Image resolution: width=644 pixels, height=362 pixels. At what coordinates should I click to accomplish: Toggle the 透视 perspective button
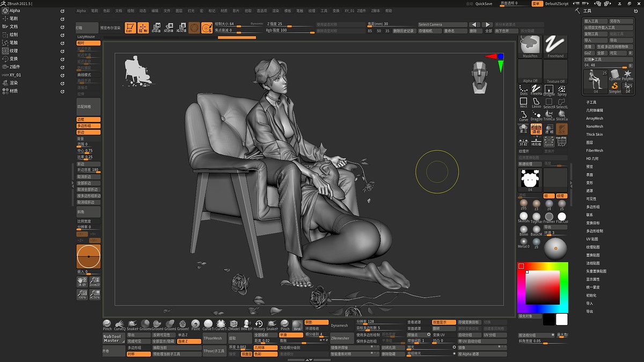pos(536,129)
